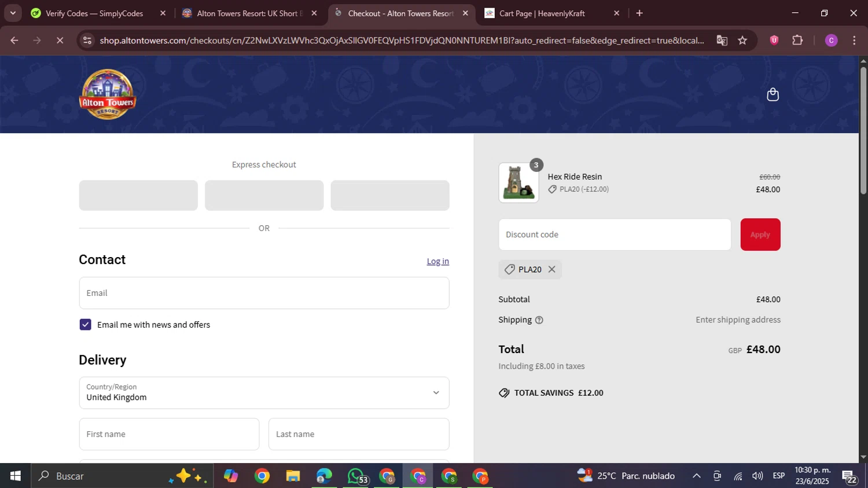Focus the Discount code field
868x488 pixels.
point(615,234)
